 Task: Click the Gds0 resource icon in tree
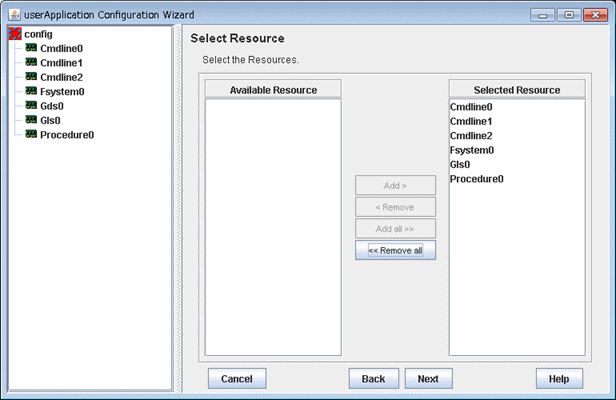(31, 105)
